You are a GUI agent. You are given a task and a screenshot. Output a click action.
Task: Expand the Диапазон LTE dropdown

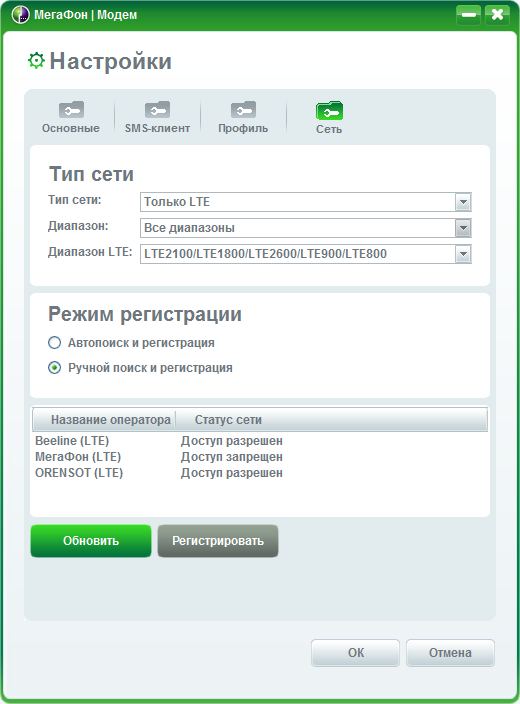click(x=463, y=254)
